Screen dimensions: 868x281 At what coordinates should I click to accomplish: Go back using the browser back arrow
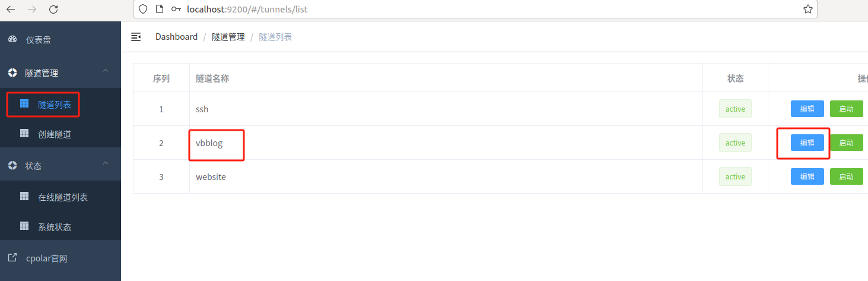pos(11,10)
